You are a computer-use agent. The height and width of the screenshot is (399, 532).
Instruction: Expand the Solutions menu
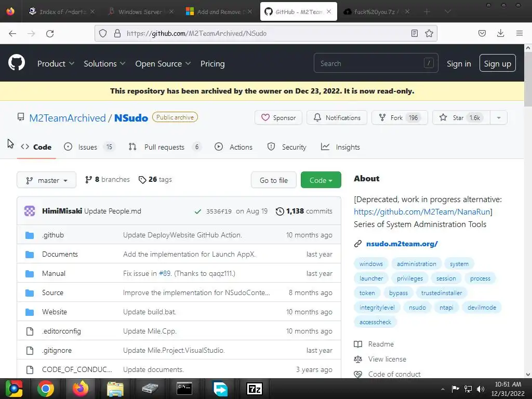(x=104, y=64)
